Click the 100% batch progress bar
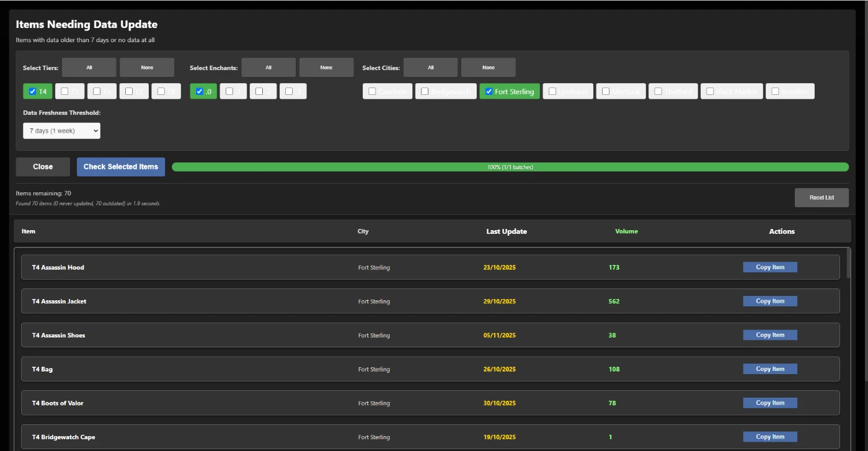868x451 pixels. (x=510, y=167)
